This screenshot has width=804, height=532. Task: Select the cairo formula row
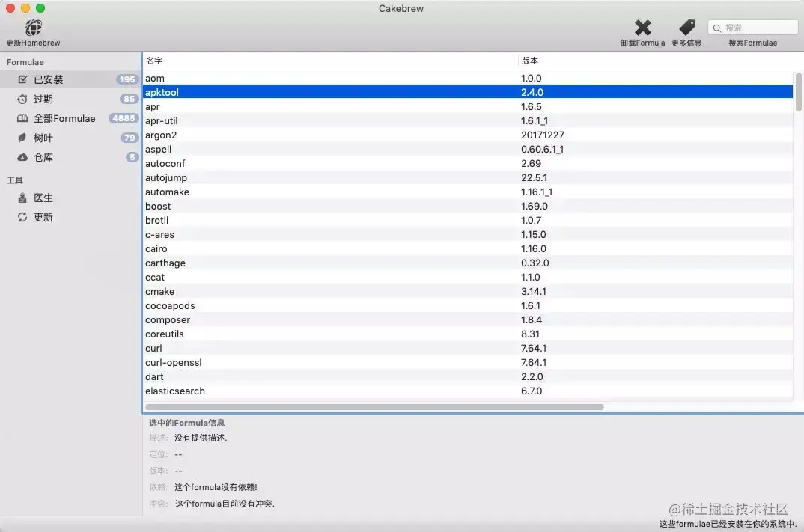pos(468,248)
